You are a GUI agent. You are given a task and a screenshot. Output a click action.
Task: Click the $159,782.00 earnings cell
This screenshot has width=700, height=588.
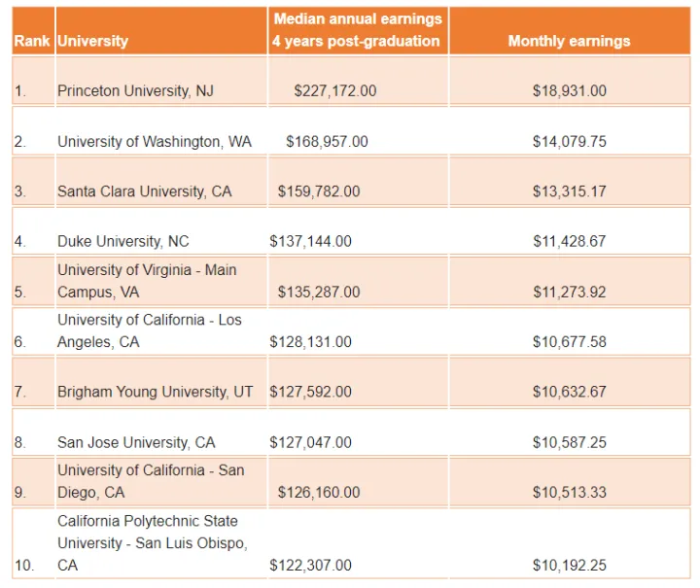pos(319,191)
